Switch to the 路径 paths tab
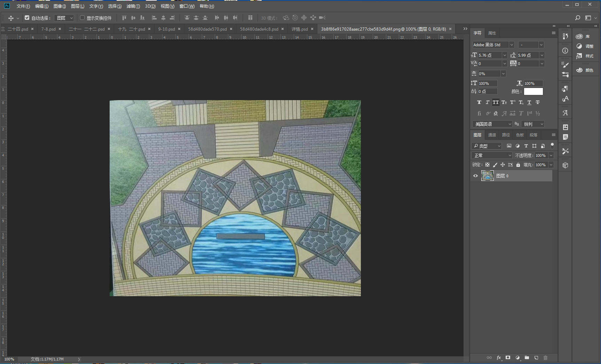 (506, 135)
